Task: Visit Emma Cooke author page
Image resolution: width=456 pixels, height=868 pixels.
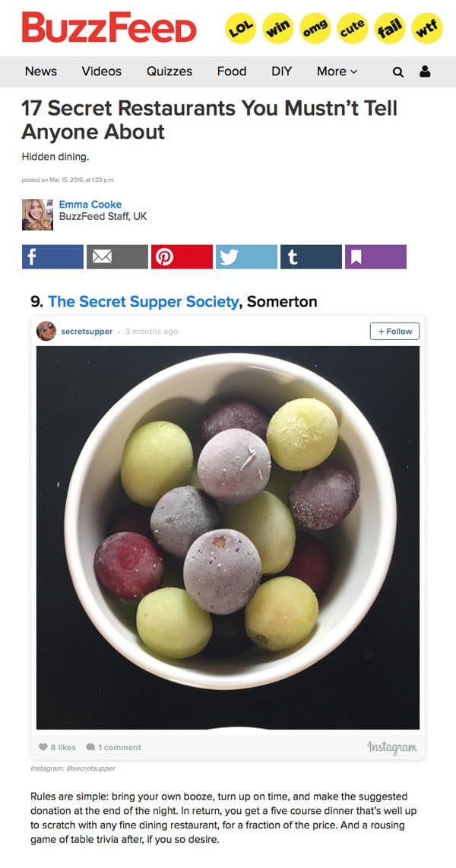Action: 90,205
